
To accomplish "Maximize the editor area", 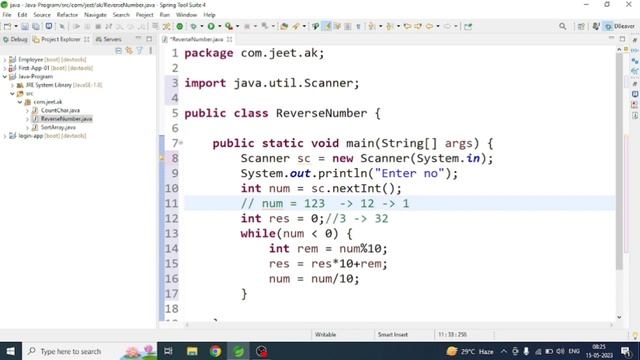I will (622, 39).
